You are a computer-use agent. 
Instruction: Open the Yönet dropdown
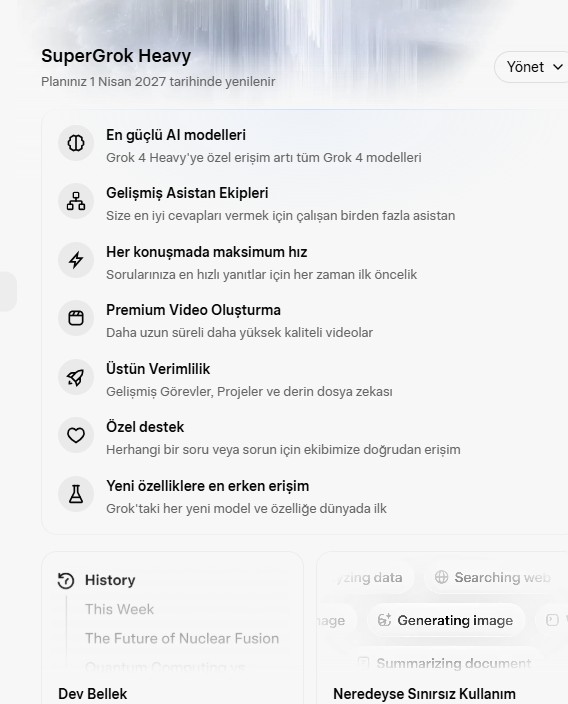point(534,67)
